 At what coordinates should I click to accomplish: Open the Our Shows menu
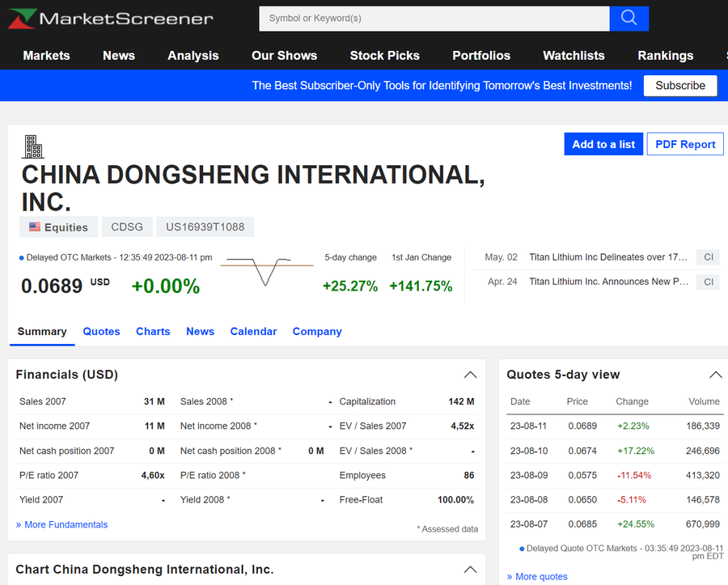284,56
